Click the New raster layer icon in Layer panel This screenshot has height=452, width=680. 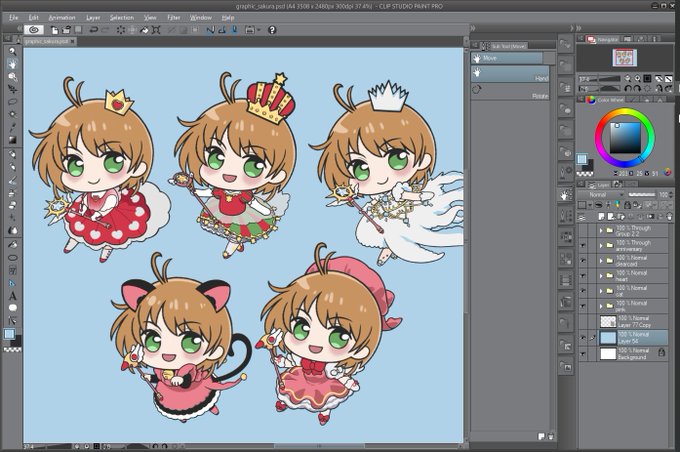click(602, 216)
